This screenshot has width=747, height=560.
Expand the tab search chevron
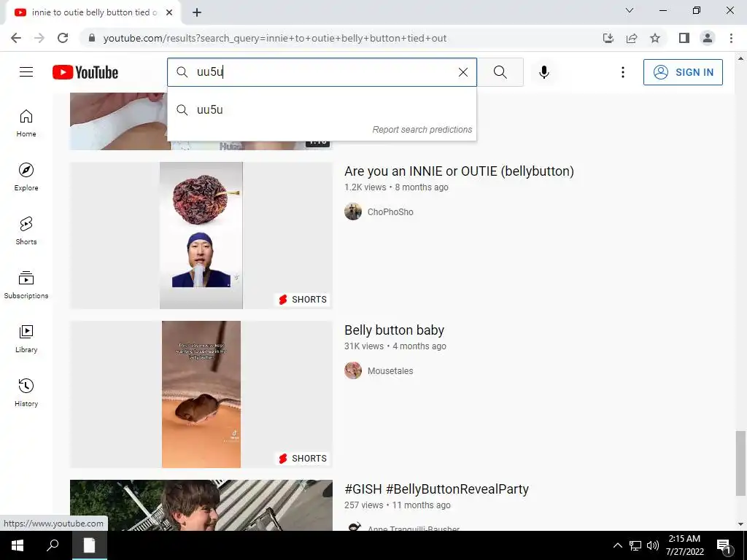[630, 10]
